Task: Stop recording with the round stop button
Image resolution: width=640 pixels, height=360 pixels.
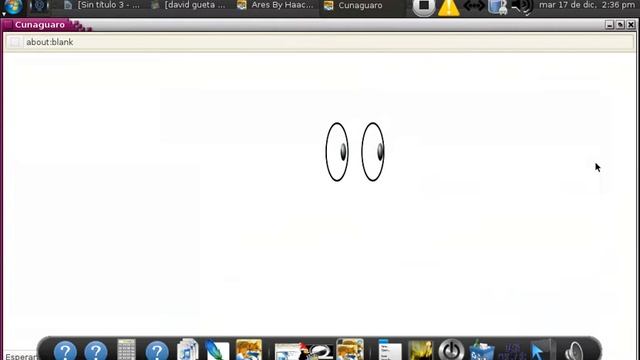Action: tap(424, 7)
